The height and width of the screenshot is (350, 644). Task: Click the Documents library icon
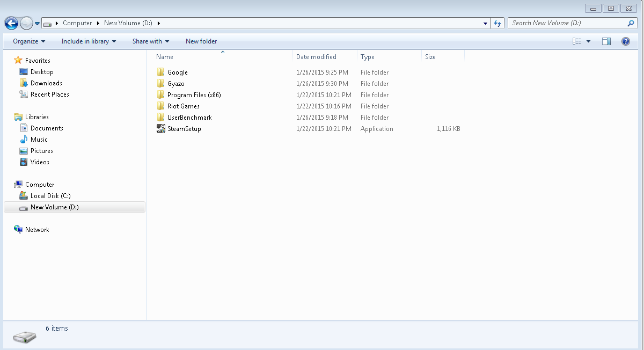[x=24, y=128]
